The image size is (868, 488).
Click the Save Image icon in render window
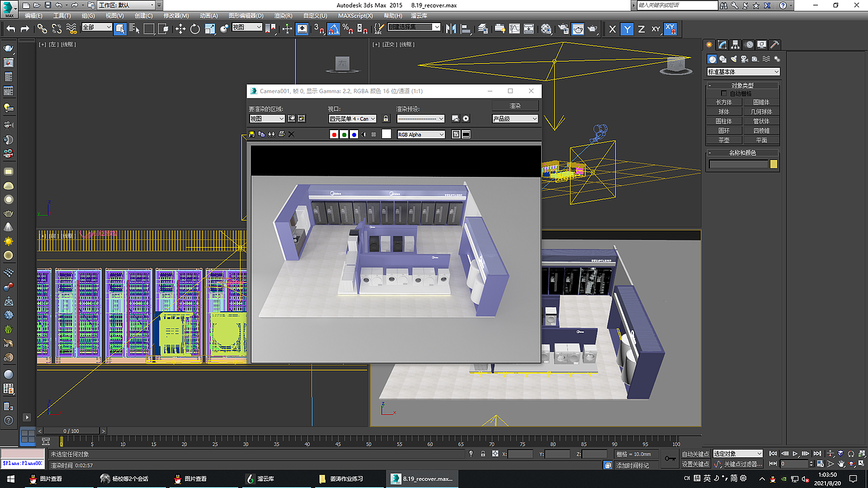point(251,134)
